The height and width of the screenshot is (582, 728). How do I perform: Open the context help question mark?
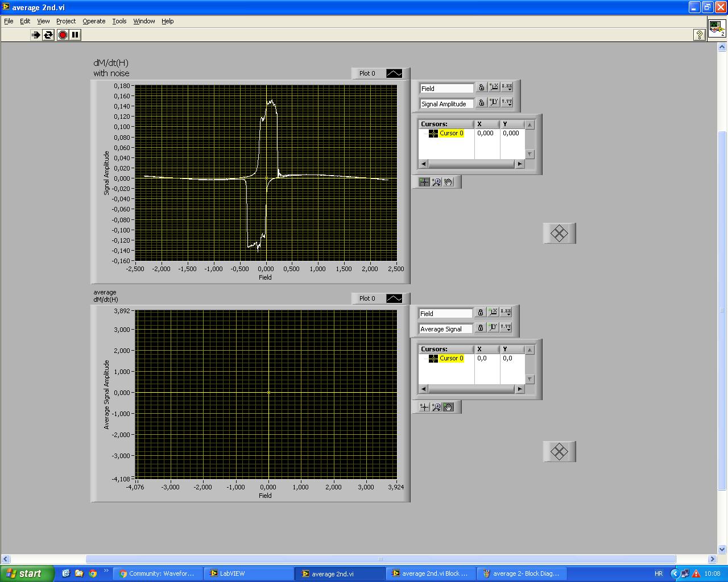coord(700,35)
